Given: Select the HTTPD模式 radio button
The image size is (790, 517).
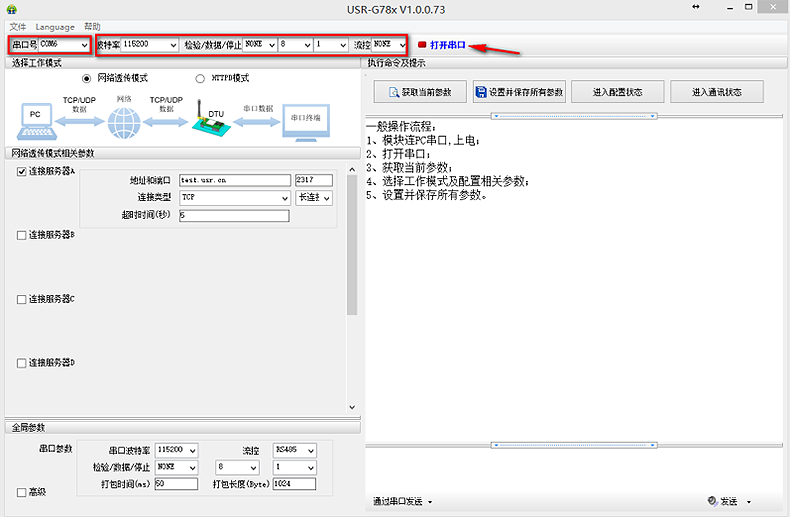Looking at the screenshot, I should [200, 78].
